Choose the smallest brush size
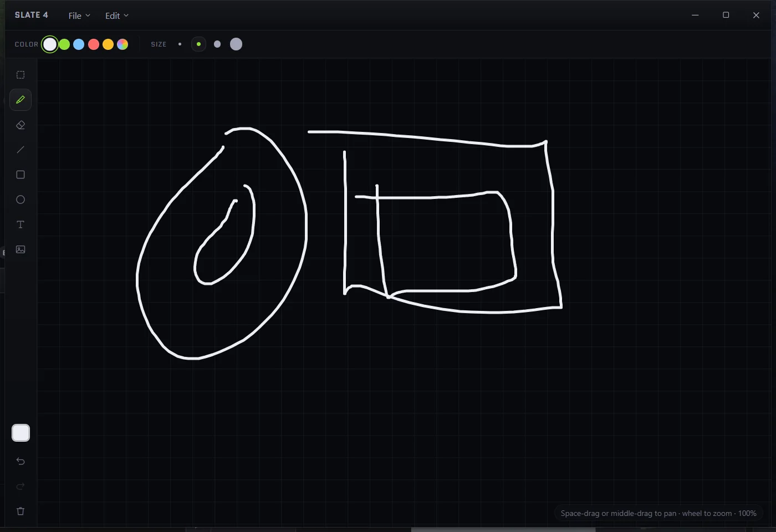776x532 pixels. pyautogui.click(x=180, y=44)
